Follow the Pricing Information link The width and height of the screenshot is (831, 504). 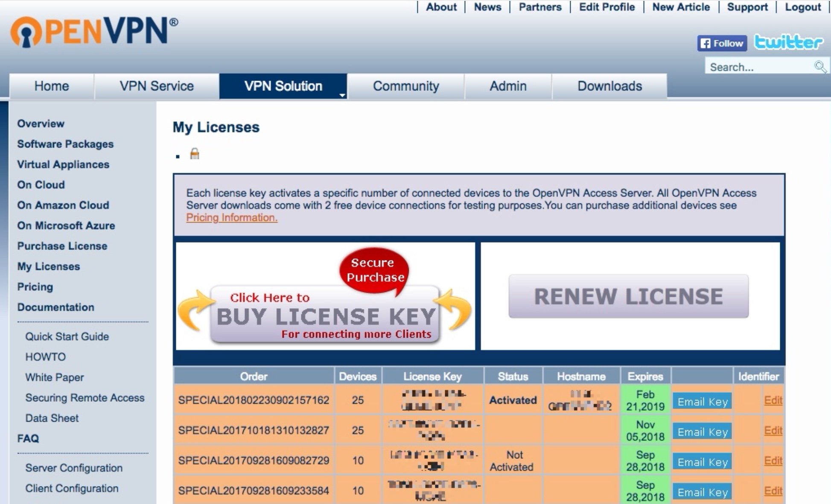(232, 218)
